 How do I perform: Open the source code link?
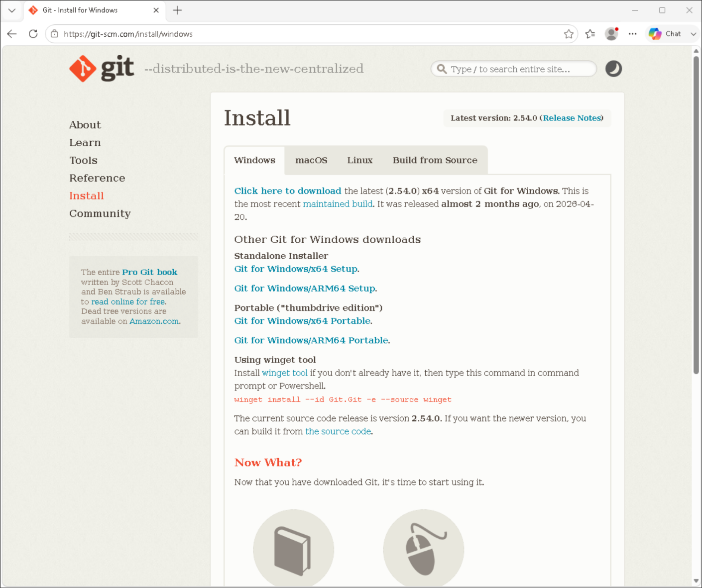(338, 431)
